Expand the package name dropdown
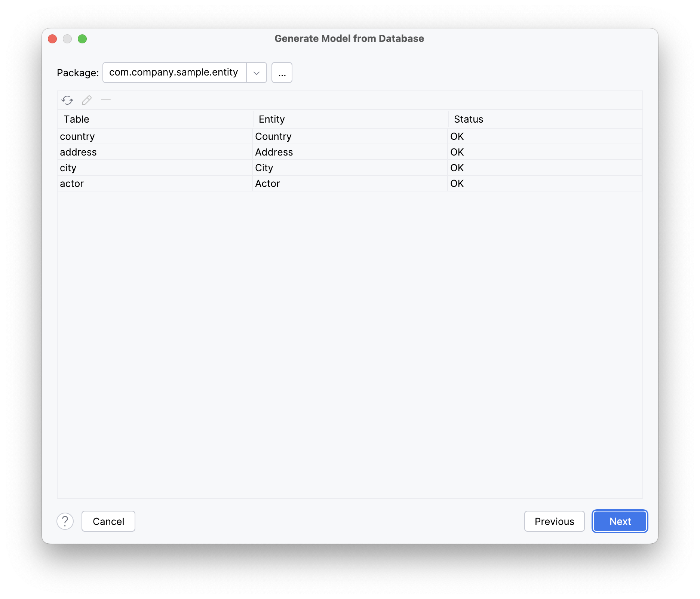Image resolution: width=700 pixels, height=599 pixels. 256,73
